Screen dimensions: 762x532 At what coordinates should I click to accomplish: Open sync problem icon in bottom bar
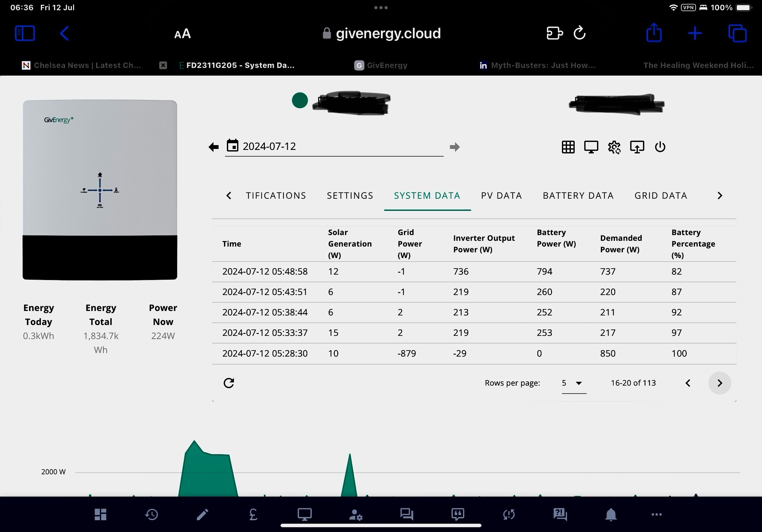(x=509, y=514)
